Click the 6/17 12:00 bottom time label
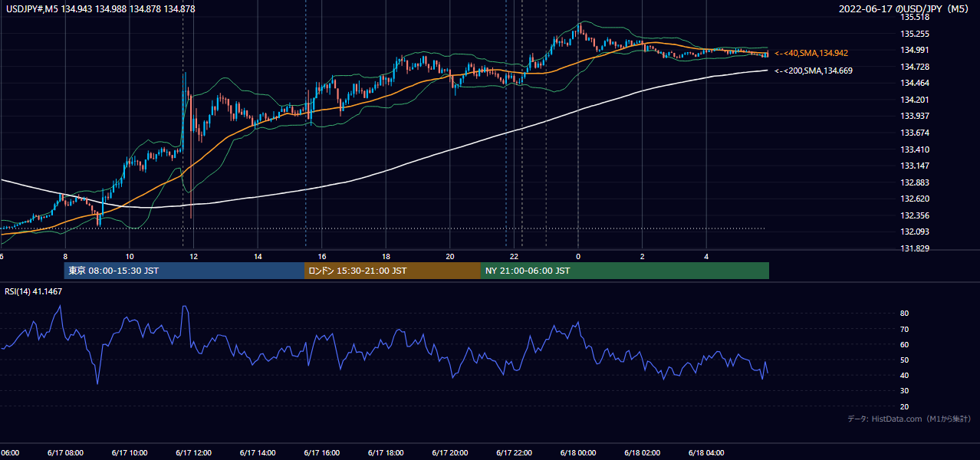 [194, 452]
